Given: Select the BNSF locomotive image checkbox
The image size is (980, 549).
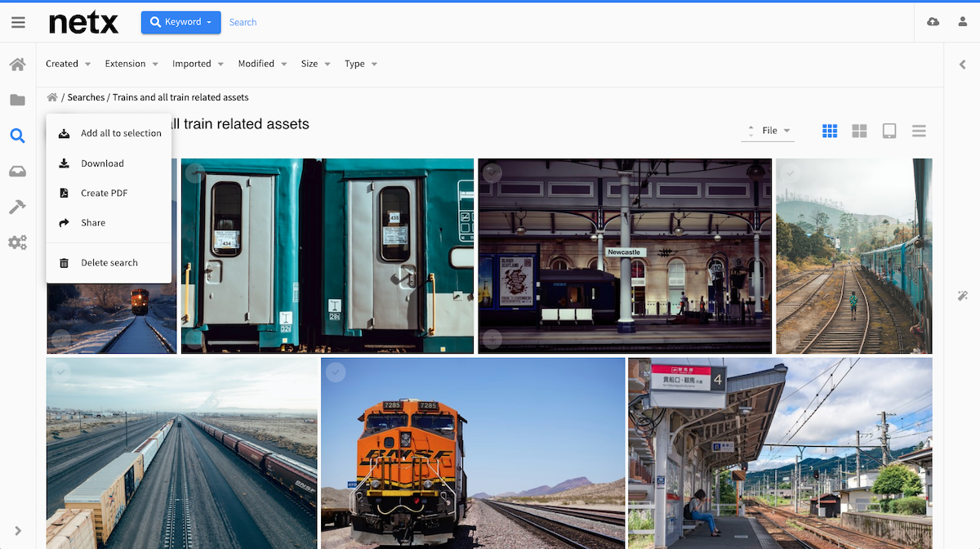Looking at the screenshot, I should click(x=335, y=373).
